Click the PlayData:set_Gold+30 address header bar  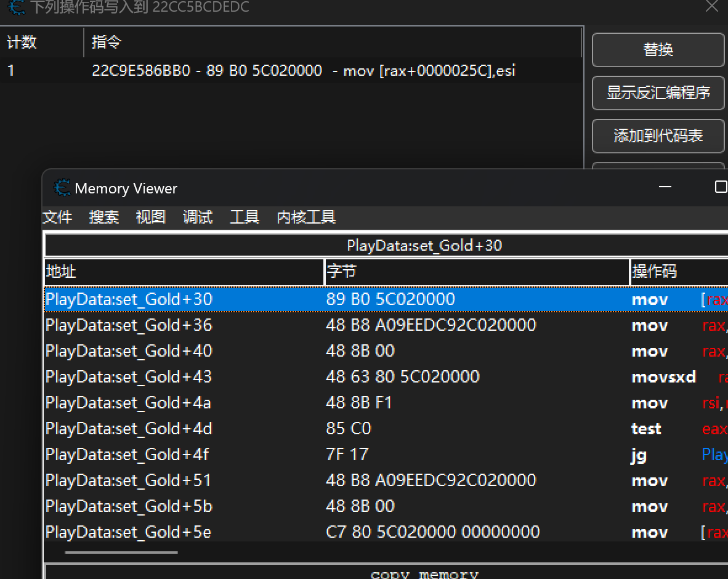386,245
